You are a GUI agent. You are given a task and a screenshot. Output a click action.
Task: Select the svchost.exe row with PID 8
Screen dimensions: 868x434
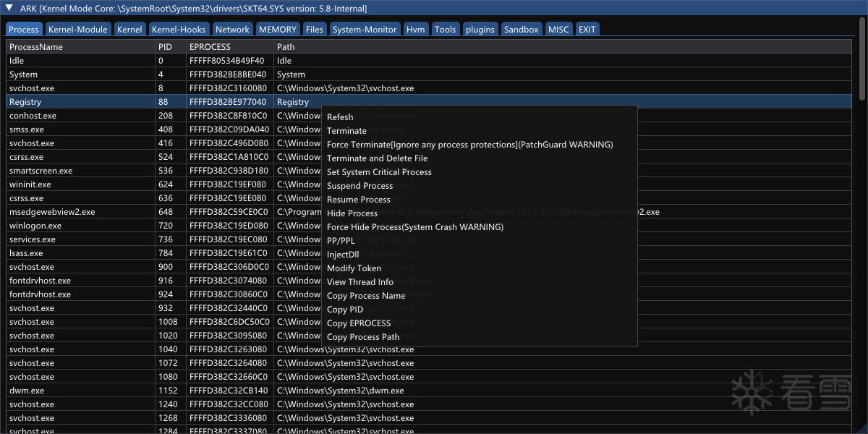[429, 88]
